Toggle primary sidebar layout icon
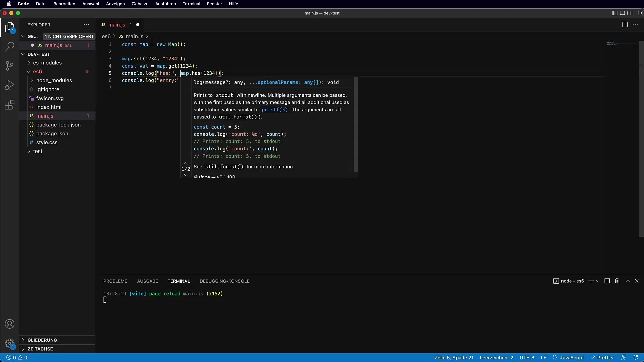The image size is (644, 362). point(614,13)
